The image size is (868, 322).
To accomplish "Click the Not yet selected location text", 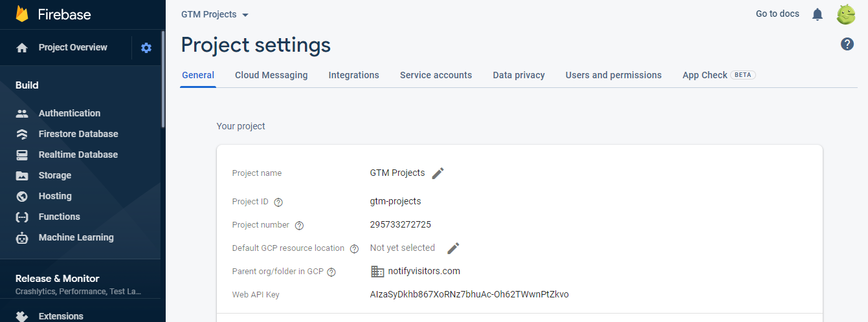I will click(403, 248).
